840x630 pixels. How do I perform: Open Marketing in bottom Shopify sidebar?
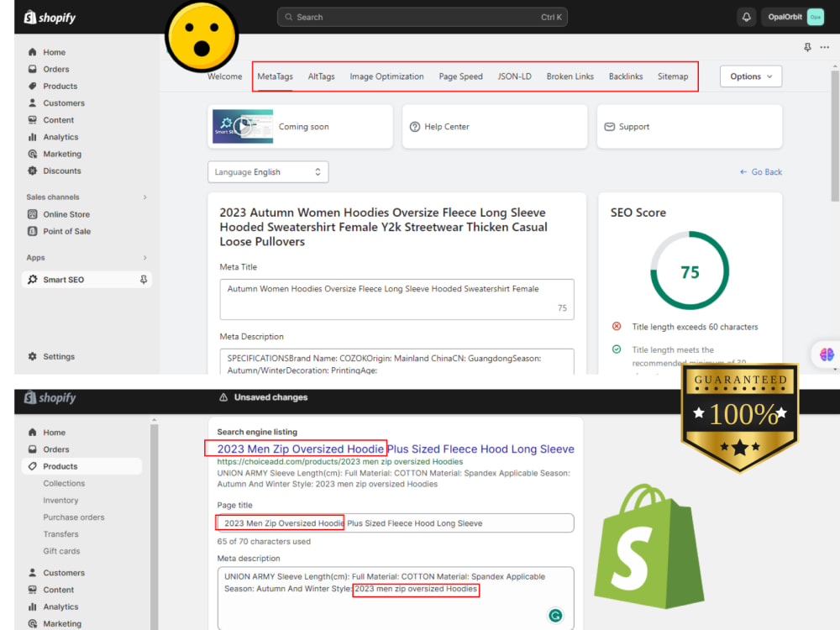(61, 623)
